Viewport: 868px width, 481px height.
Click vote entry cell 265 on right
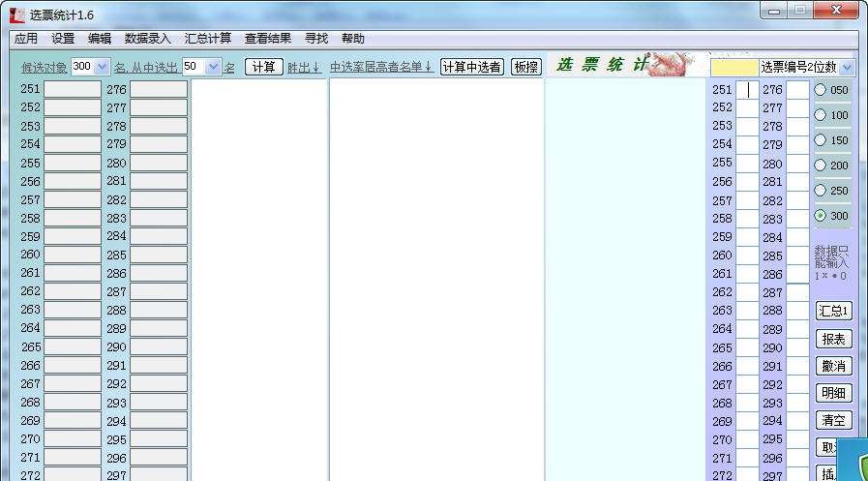[747, 347]
